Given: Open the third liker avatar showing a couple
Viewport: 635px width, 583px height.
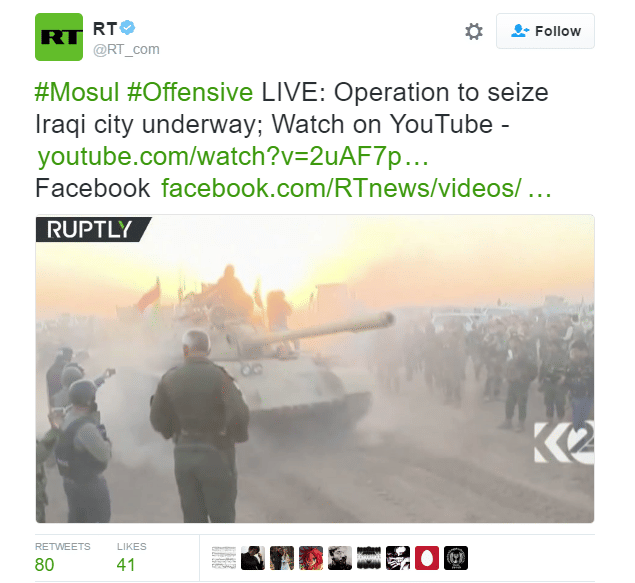Looking at the screenshot, I should [282, 558].
